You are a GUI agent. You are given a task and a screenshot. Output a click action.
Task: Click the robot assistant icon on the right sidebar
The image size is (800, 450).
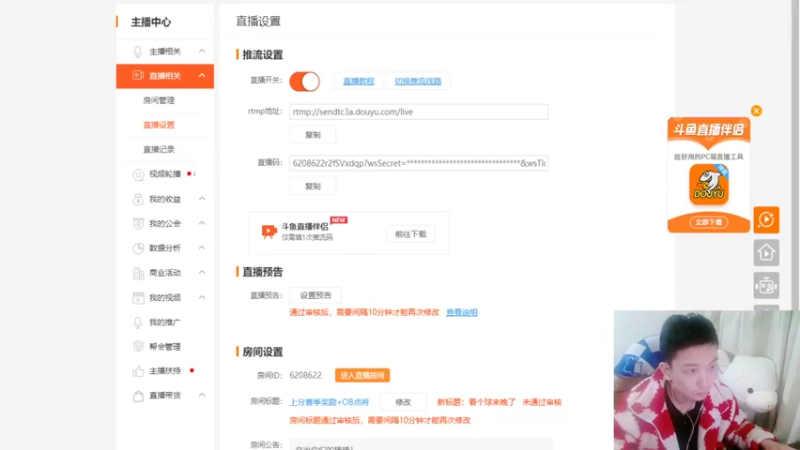[766, 285]
